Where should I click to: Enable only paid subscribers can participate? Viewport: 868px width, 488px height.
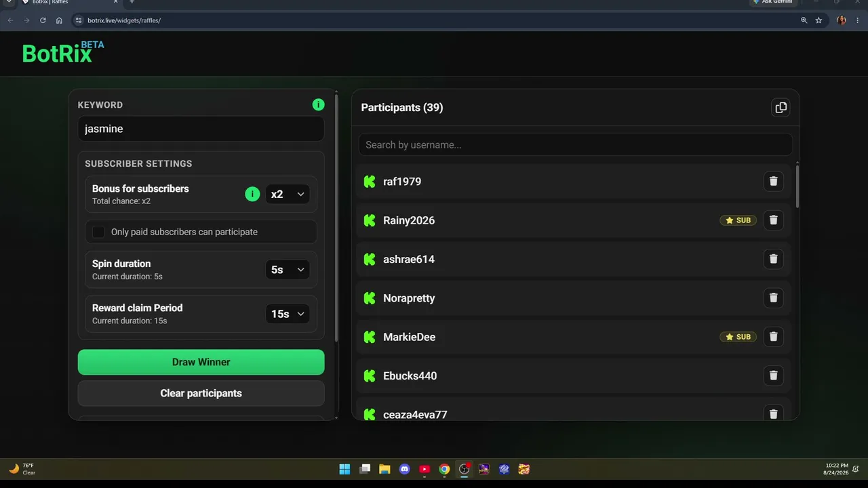[98, 232]
